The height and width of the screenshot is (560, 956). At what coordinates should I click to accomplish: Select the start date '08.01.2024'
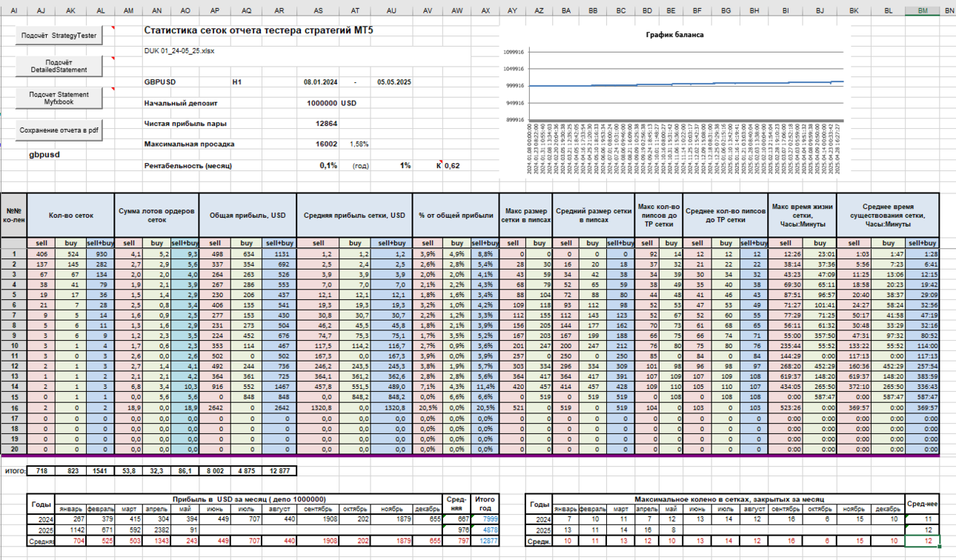(320, 82)
